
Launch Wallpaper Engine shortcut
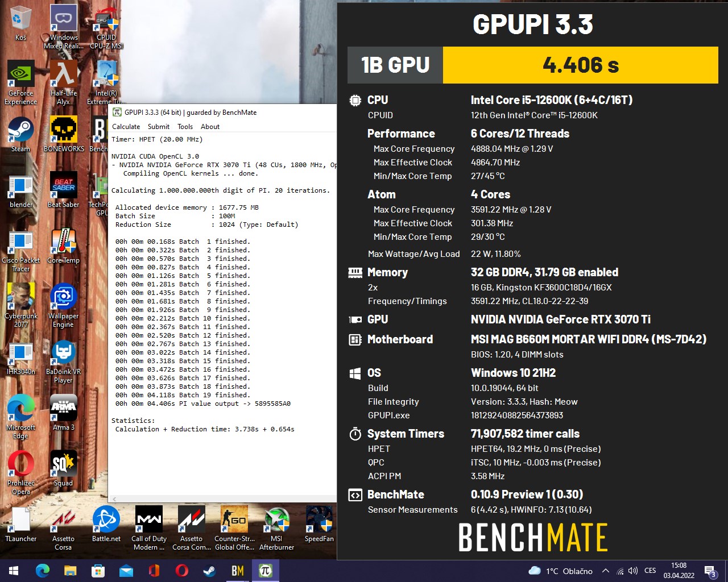coord(64,305)
